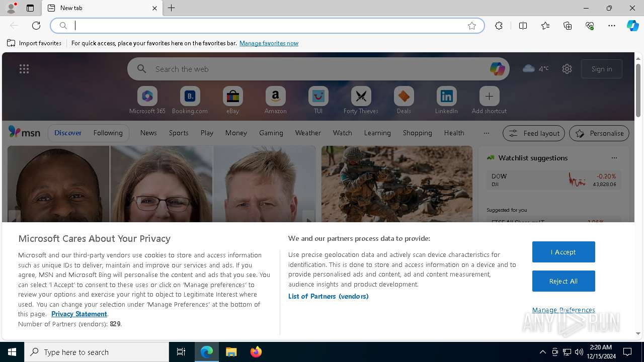Open the LinkedIn shortcut tile
Viewport: 644px width, 362px height.
click(x=446, y=100)
